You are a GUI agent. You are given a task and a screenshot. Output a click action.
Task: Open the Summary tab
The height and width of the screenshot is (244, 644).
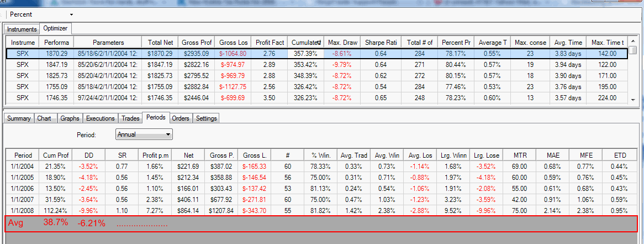(19, 118)
